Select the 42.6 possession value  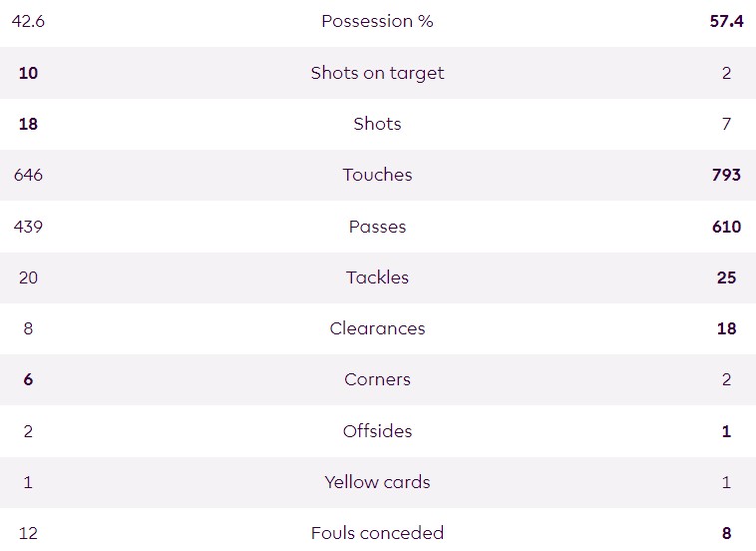coord(28,21)
